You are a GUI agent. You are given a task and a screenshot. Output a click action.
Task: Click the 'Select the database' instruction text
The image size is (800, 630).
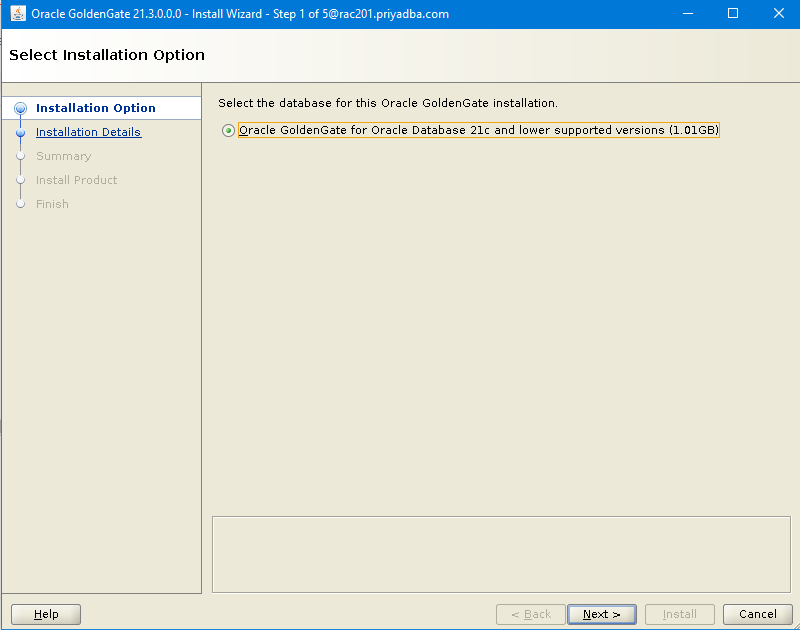coord(388,103)
